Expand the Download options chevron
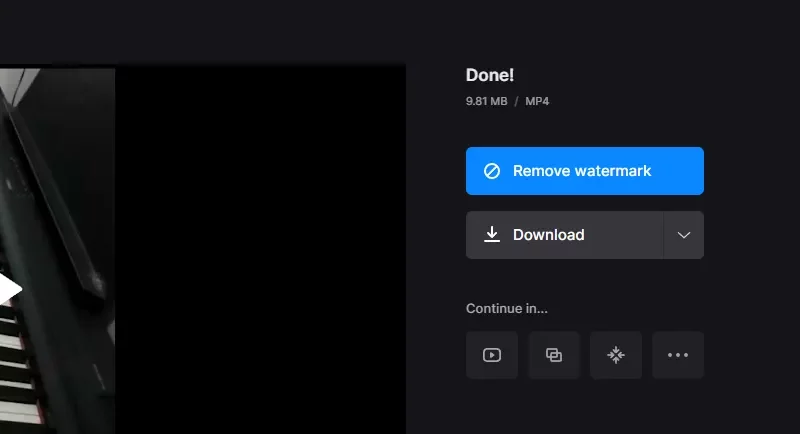The height and width of the screenshot is (434, 800). pos(684,235)
